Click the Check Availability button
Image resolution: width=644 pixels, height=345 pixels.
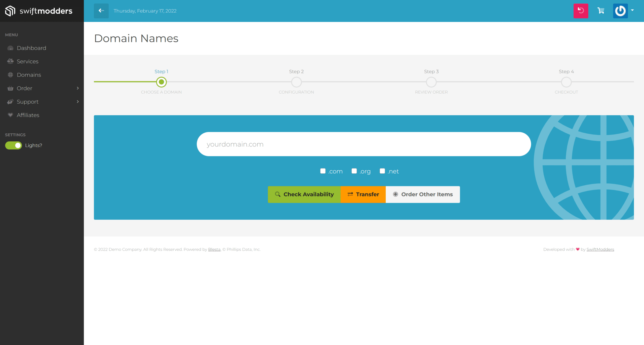[304, 194]
